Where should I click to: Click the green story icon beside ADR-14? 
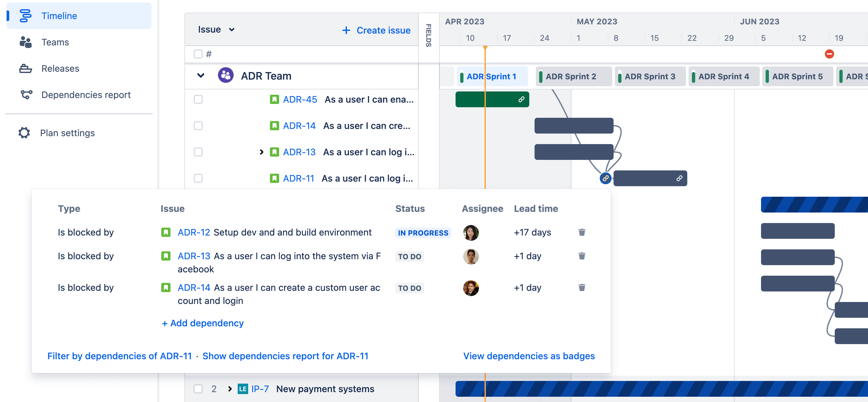point(275,125)
